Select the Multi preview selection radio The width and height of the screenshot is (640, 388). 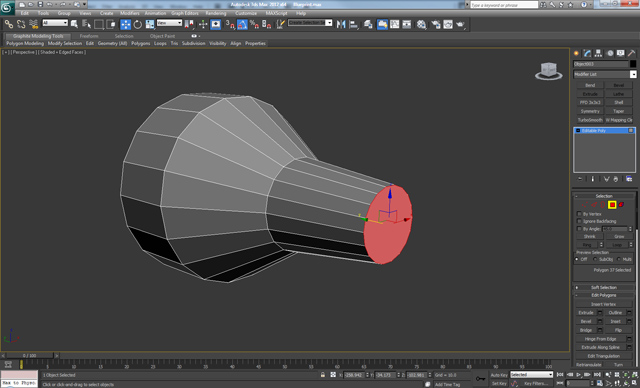pos(619,259)
